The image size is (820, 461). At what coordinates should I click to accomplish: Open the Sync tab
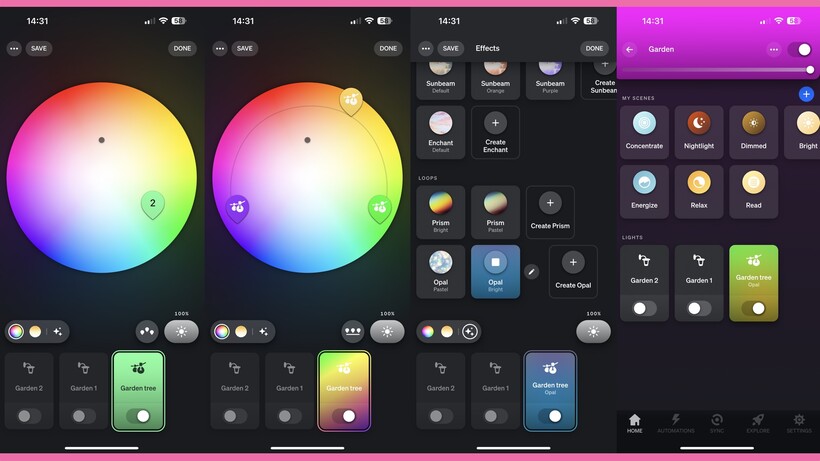(x=717, y=424)
